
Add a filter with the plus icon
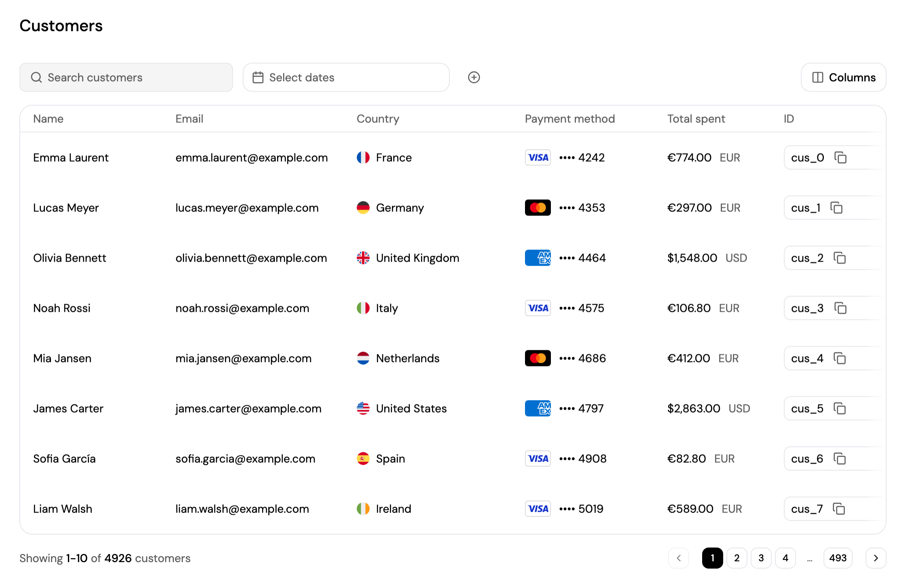474,77
